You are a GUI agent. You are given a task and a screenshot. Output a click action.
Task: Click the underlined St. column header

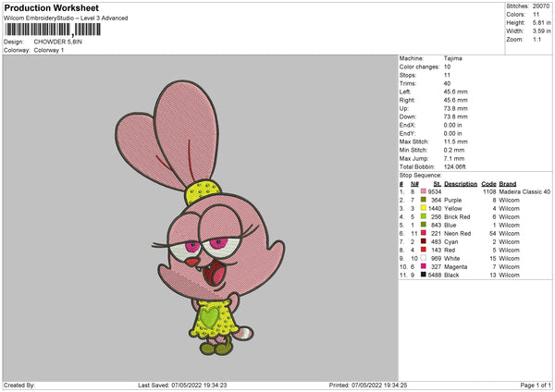click(x=438, y=184)
